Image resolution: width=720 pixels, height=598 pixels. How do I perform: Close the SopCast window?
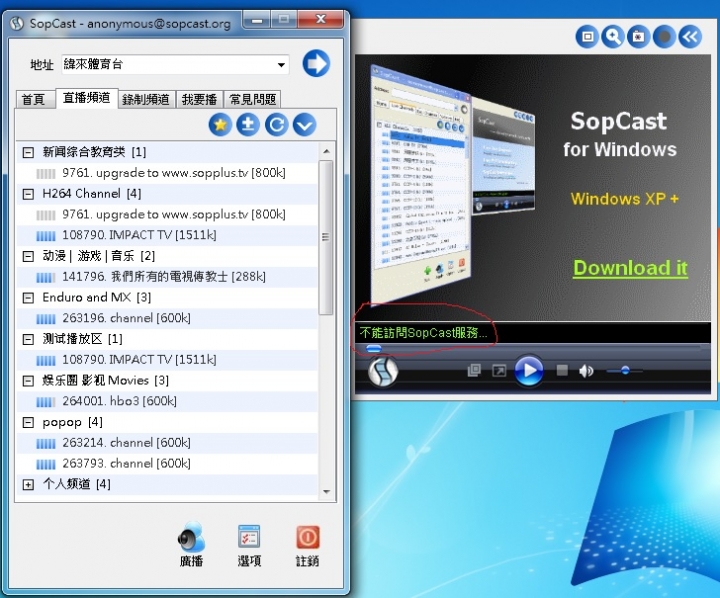tap(321, 19)
